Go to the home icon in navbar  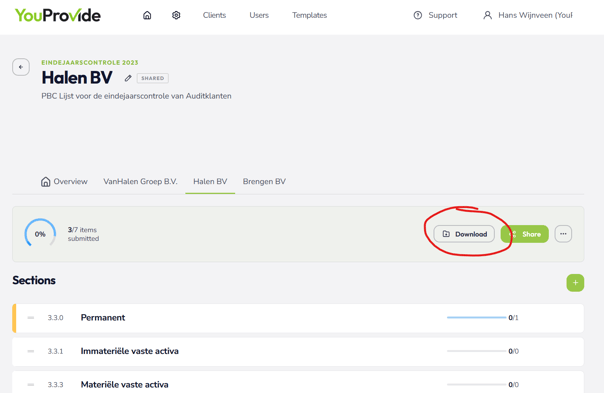[147, 15]
